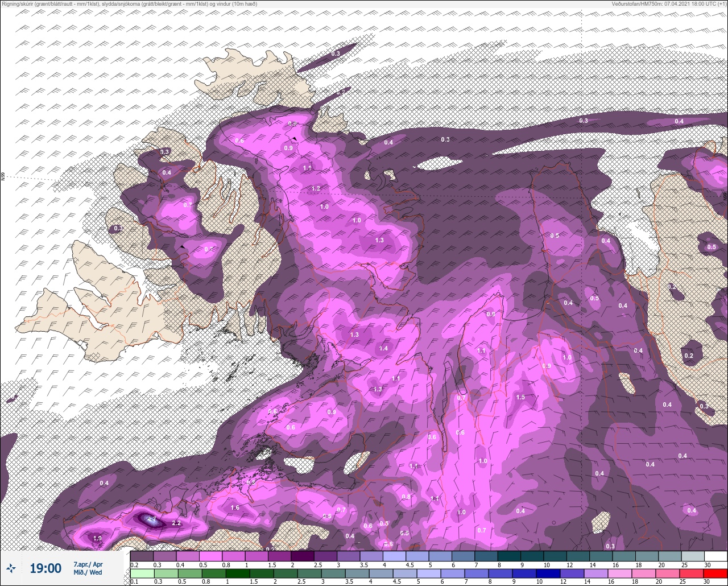The width and height of the screenshot is (728, 586).
Task: Click the 1.5 precipitation value on the map
Action: 520,397
